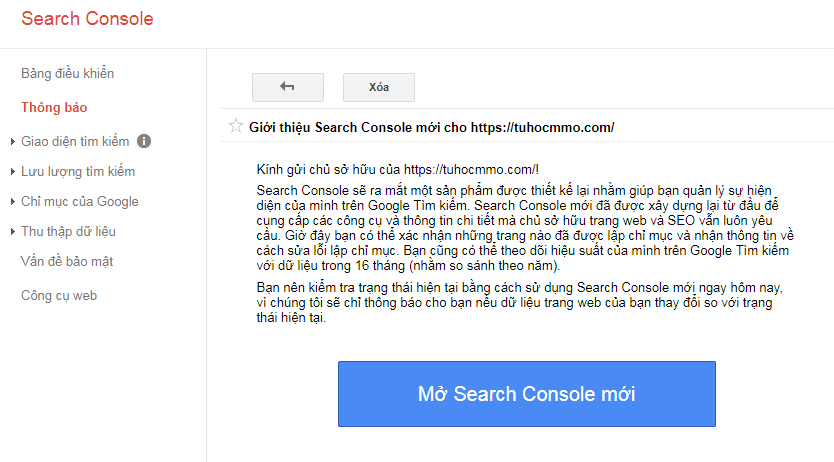Star the Search Console introduction message
The width and height of the screenshot is (834, 462).
pyautogui.click(x=236, y=127)
